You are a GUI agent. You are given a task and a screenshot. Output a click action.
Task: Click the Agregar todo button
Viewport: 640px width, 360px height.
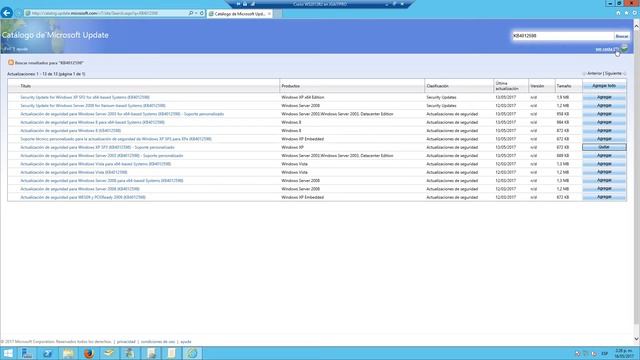click(x=604, y=86)
